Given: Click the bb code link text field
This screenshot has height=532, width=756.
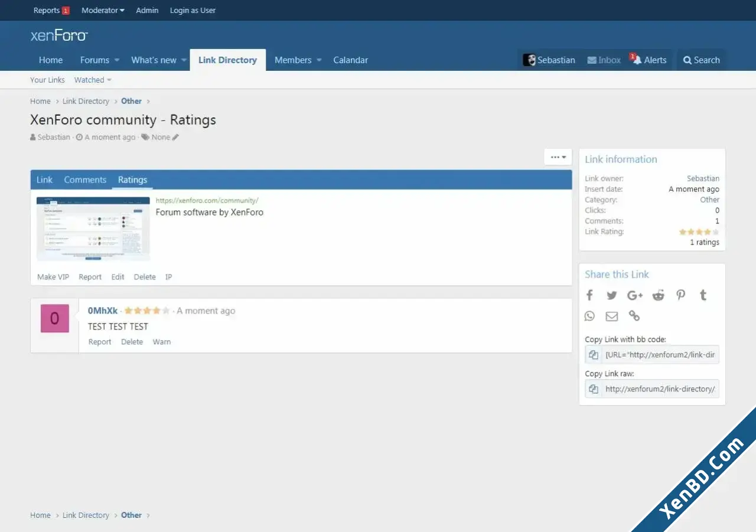Looking at the screenshot, I should point(660,355).
